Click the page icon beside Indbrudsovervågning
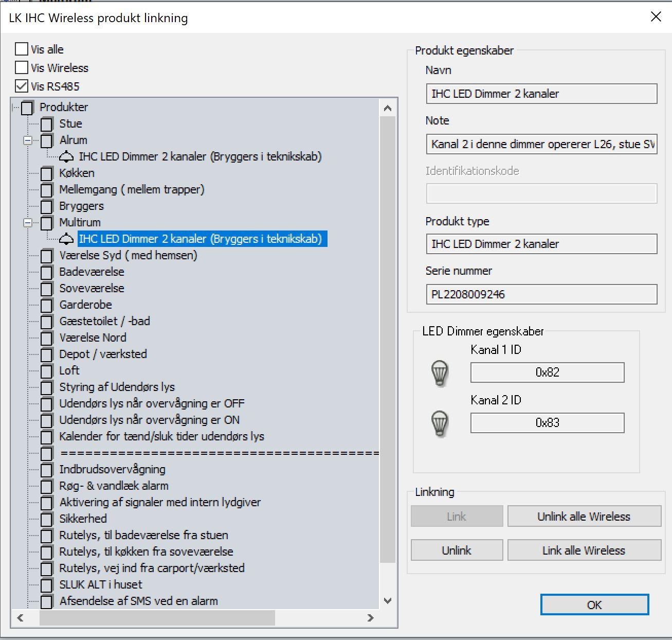Viewport: 672px width, 640px height. [47, 470]
